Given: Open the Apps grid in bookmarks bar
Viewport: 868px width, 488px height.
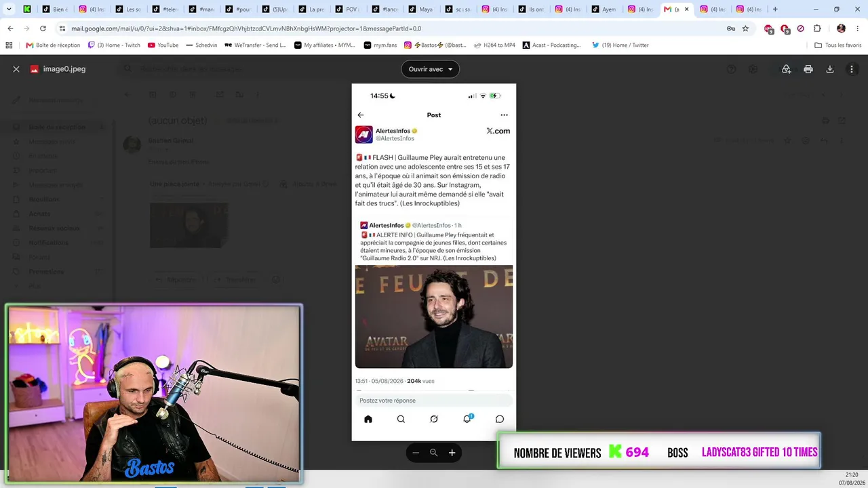Looking at the screenshot, I should pos(9,45).
